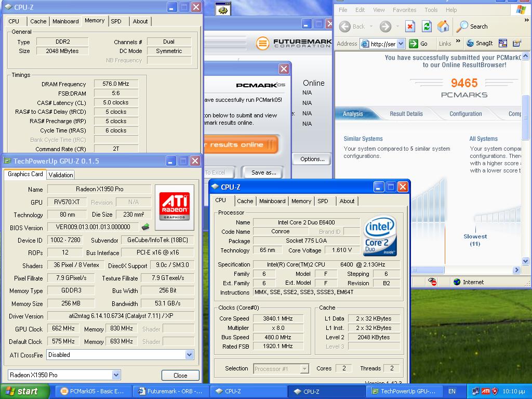532x399 pixels.
Task: Click the privacy eye icon in browser status bar
Action: click(432, 282)
